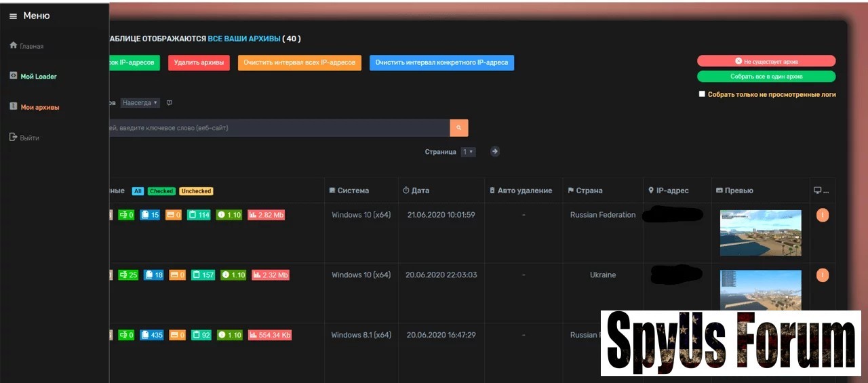Expand the Страница page number dropdown
This screenshot has height=383, width=868.
click(x=468, y=152)
